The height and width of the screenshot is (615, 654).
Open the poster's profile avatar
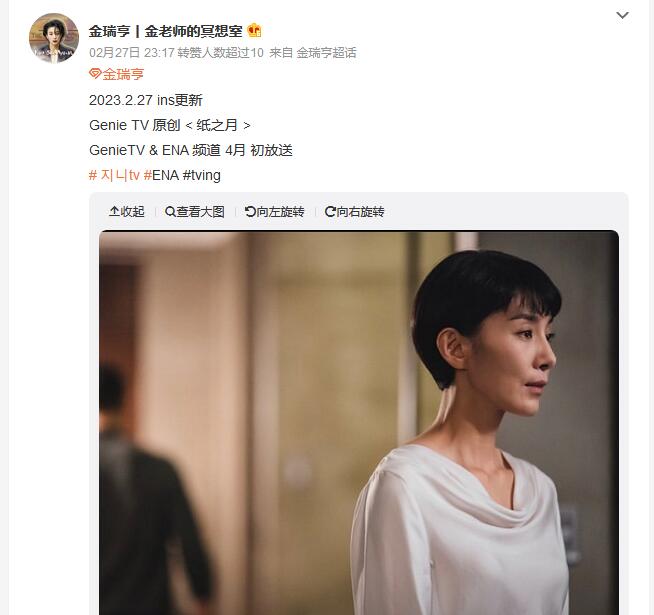tap(54, 38)
